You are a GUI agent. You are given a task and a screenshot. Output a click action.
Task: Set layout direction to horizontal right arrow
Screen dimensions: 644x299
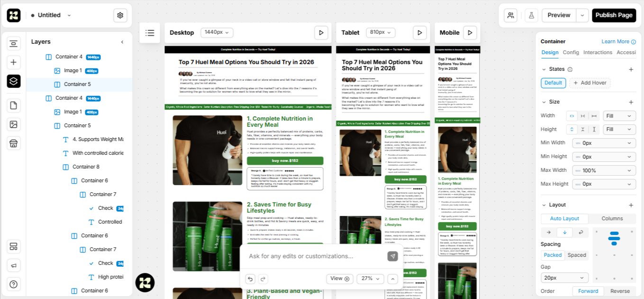click(x=549, y=233)
